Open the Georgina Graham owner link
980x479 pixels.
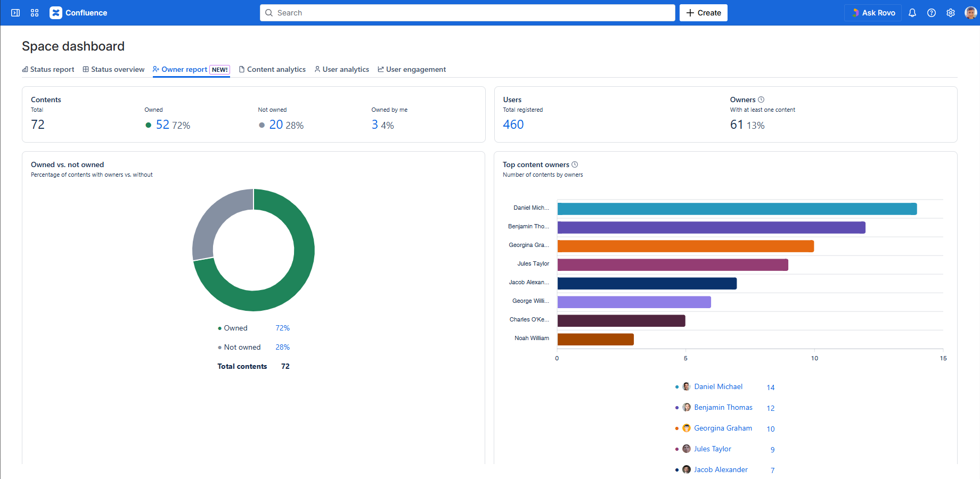(x=723, y=428)
